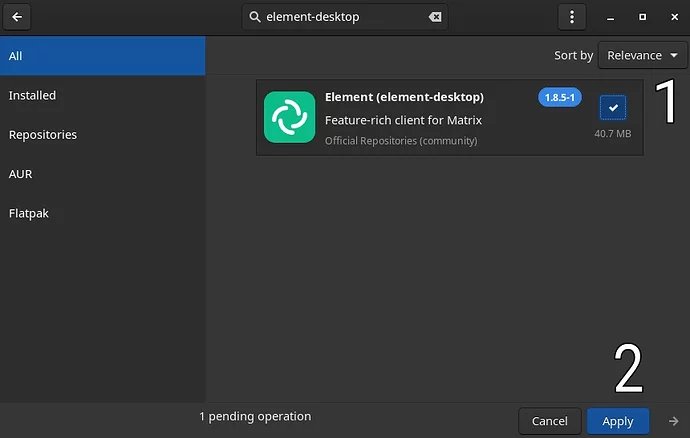Close the package manager window

point(674,17)
